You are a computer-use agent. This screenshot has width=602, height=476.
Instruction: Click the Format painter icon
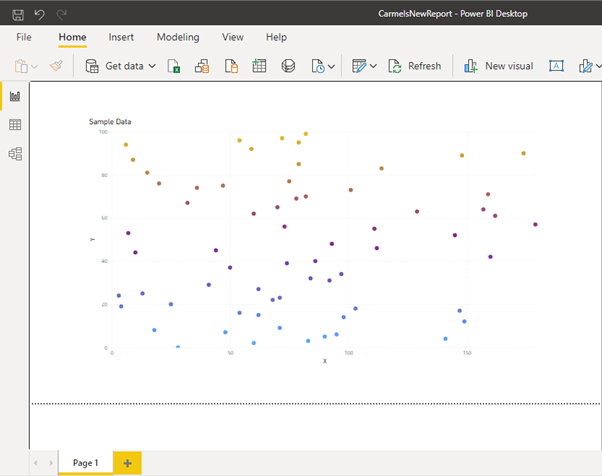pyautogui.click(x=56, y=66)
